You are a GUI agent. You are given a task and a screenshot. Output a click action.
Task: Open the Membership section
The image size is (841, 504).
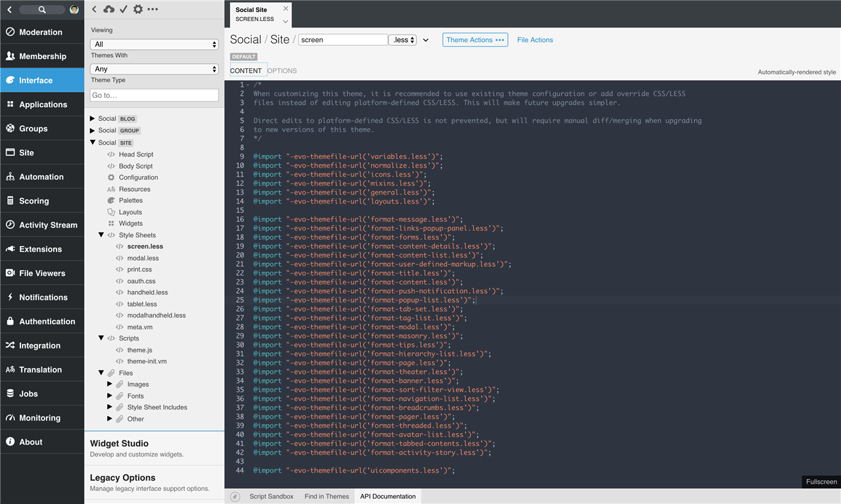(x=42, y=57)
